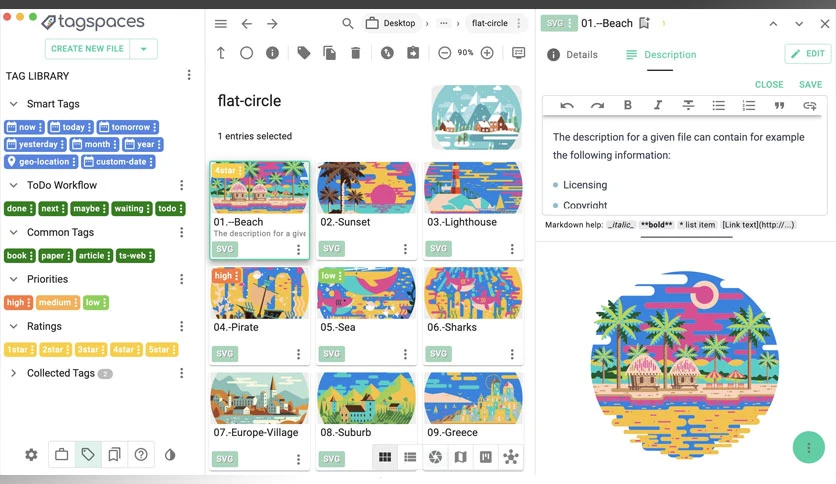Viewport: 836px width, 484px height.
Task: Open the kanban perspective icon
Action: tap(486, 457)
